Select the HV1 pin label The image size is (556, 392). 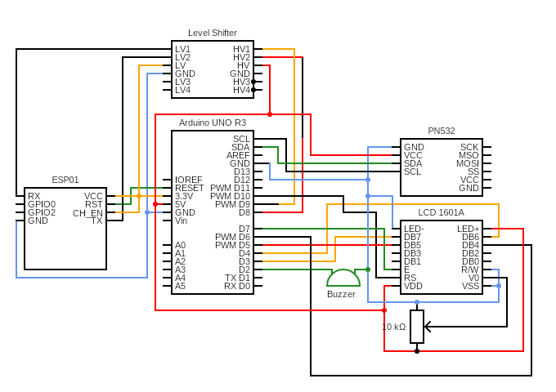241,49
